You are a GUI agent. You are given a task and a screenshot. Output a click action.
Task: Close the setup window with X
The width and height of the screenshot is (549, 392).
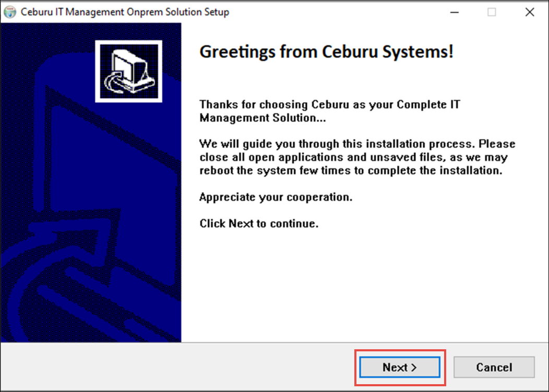530,12
